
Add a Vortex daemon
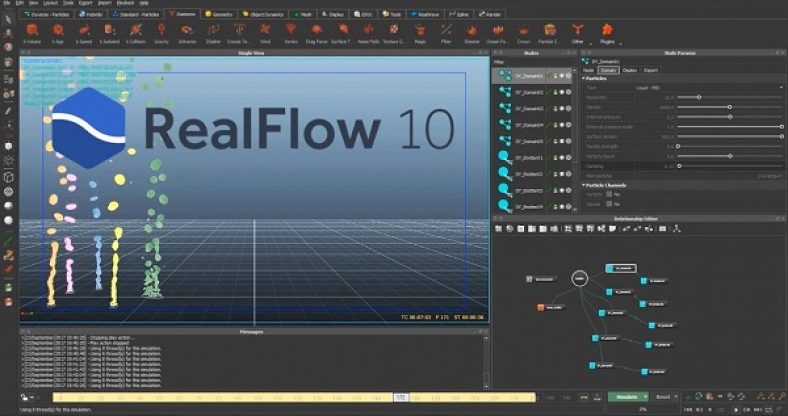pos(291,34)
